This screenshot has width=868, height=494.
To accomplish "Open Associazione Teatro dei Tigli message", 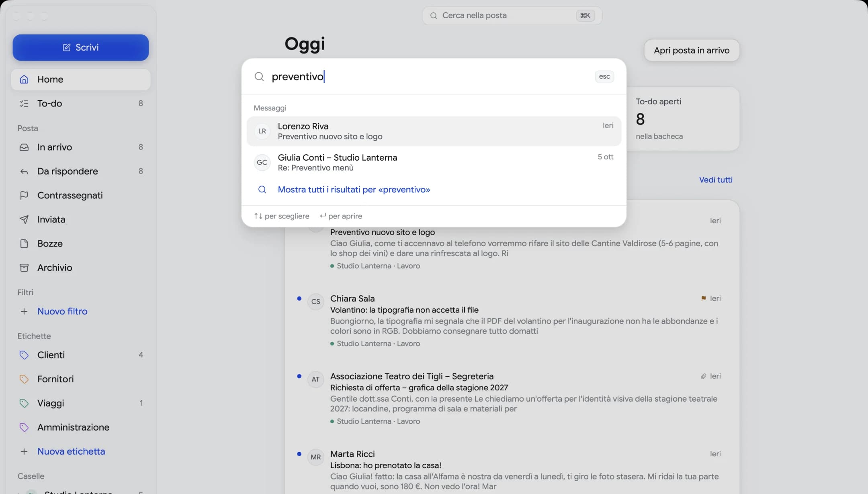I will [512, 398].
